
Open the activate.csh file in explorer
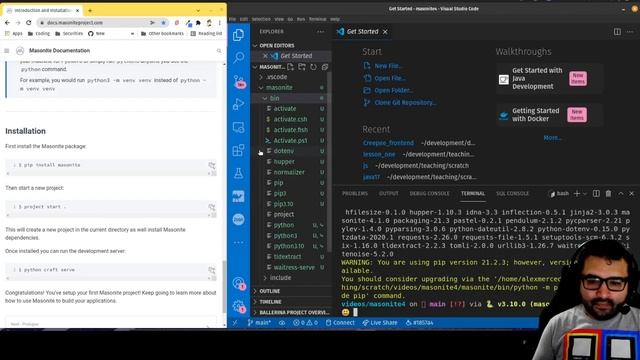(x=290, y=119)
